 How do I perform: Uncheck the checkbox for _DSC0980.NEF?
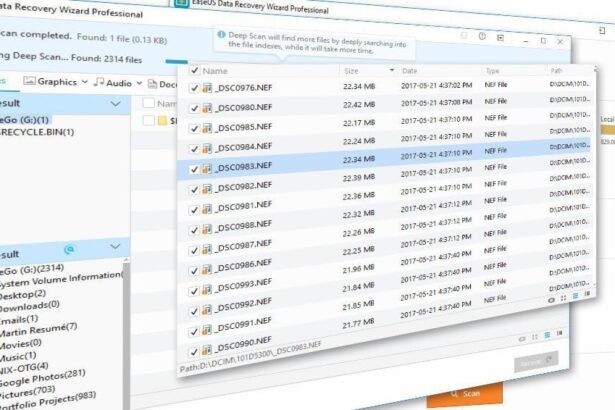coord(194,108)
